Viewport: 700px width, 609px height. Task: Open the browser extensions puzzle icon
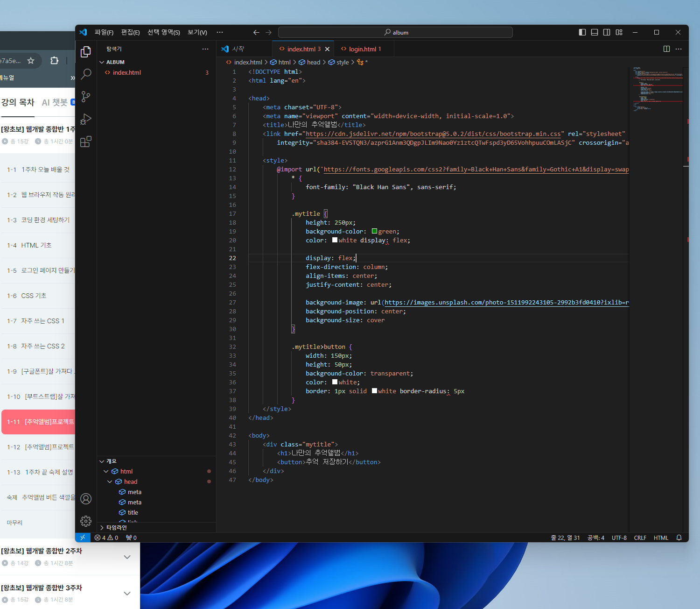point(55,61)
